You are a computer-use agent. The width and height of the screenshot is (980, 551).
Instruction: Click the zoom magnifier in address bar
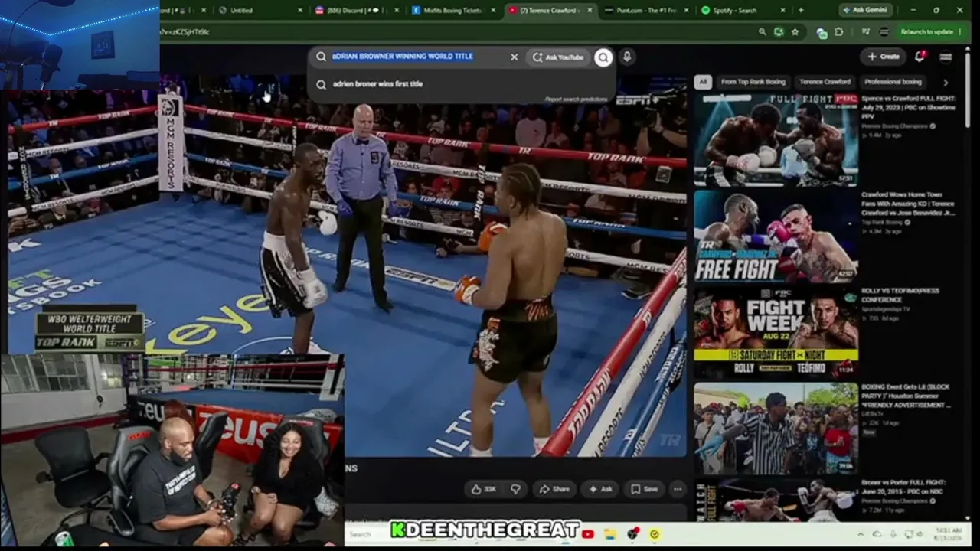(763, 32)
